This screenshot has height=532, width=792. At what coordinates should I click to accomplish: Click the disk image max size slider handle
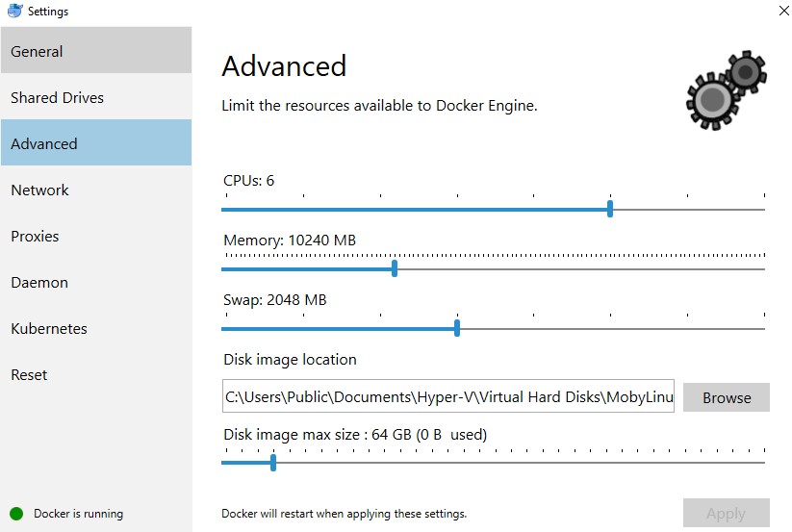(273, 462)
